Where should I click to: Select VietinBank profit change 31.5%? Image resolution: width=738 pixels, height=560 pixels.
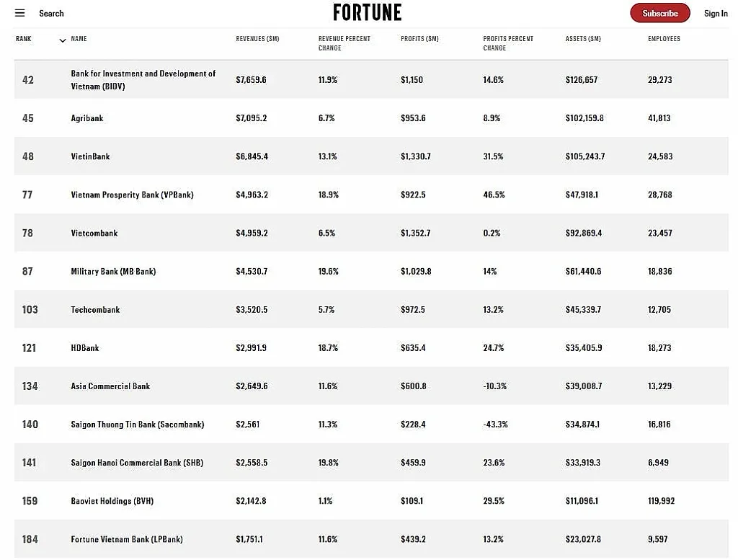click(x=493, y=156)
